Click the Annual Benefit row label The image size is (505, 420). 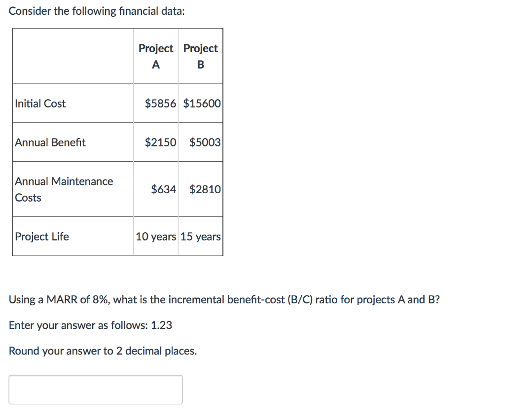click(49, 142)
